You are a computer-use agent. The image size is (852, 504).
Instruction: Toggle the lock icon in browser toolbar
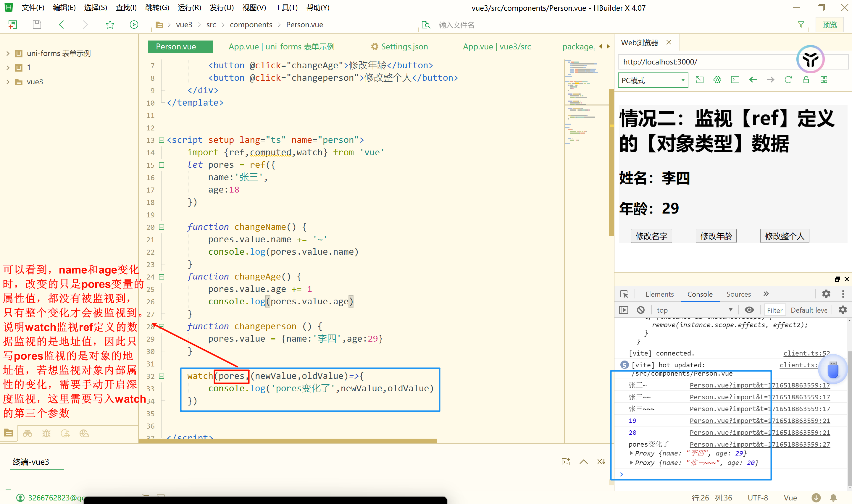806,80
